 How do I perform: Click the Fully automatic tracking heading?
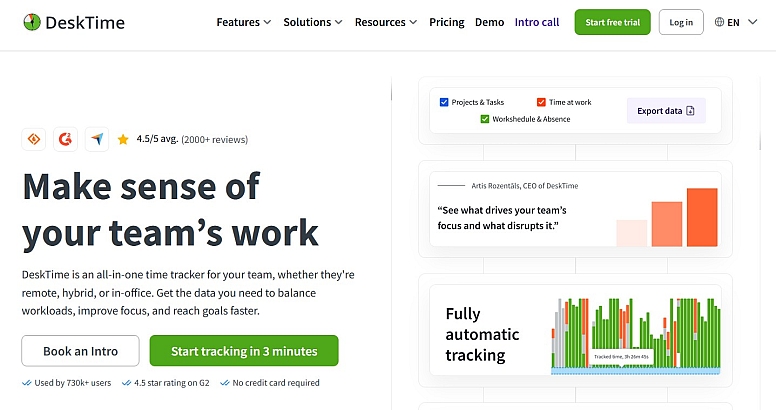coord(482,334)
